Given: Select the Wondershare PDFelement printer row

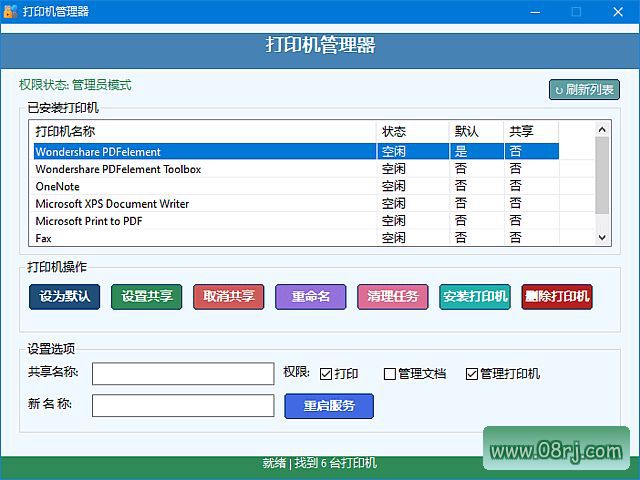Looking at the screenshot, I should pyautogui.click(x=296, y=151).
